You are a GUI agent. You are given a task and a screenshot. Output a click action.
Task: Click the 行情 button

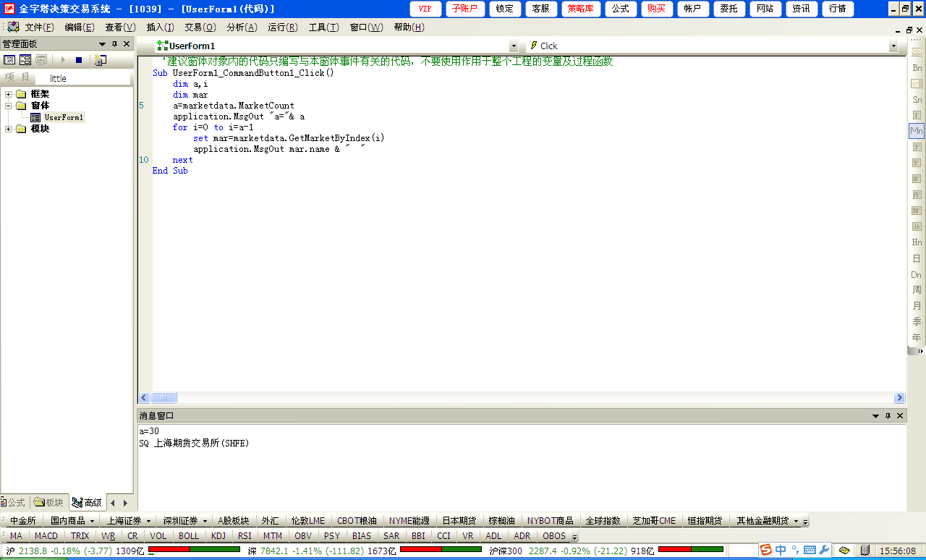[x=838, y=9]
